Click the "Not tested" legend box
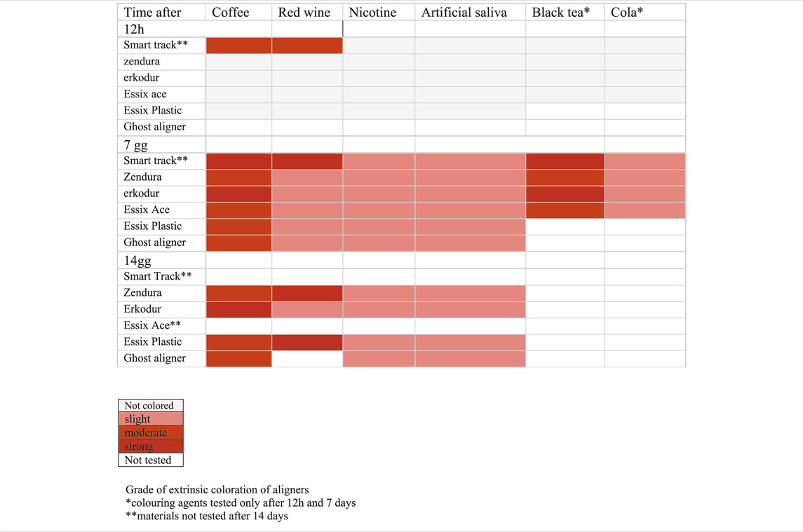The width and height of the screenshot is (803, 532). pyautogui.click(x=151, y=460)
